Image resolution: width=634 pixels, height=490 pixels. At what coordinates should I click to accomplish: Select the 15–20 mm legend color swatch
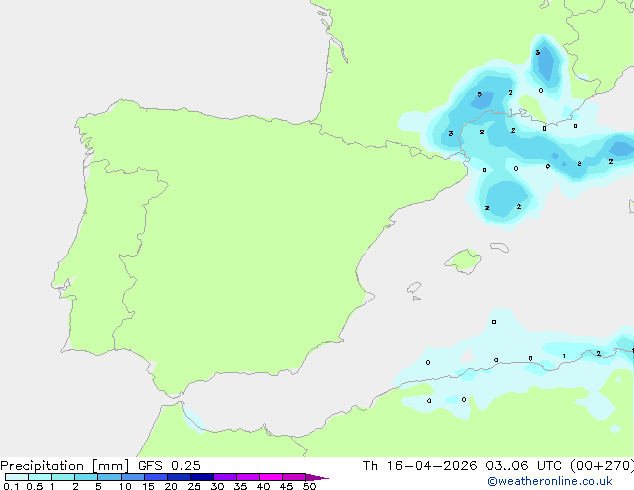point(156,477)
